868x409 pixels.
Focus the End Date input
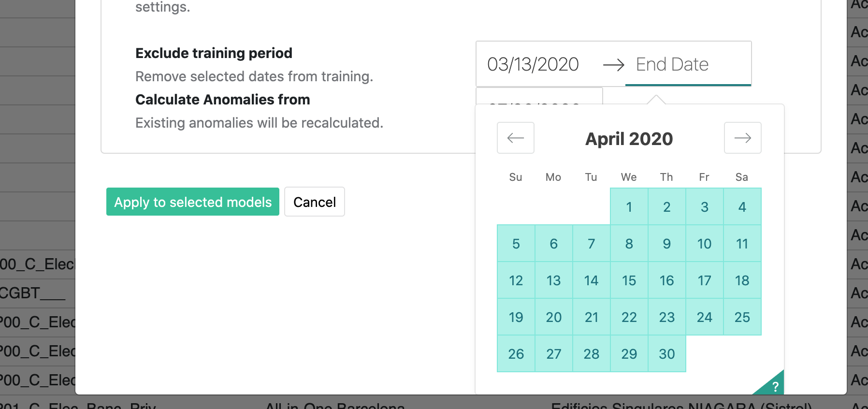(x=688, y=64)
